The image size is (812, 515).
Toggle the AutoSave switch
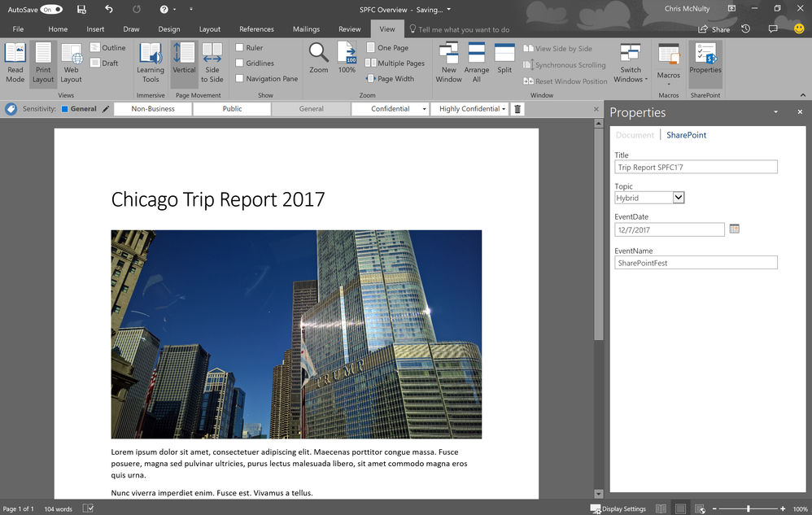pyautogui.click(x=51, y=10)
